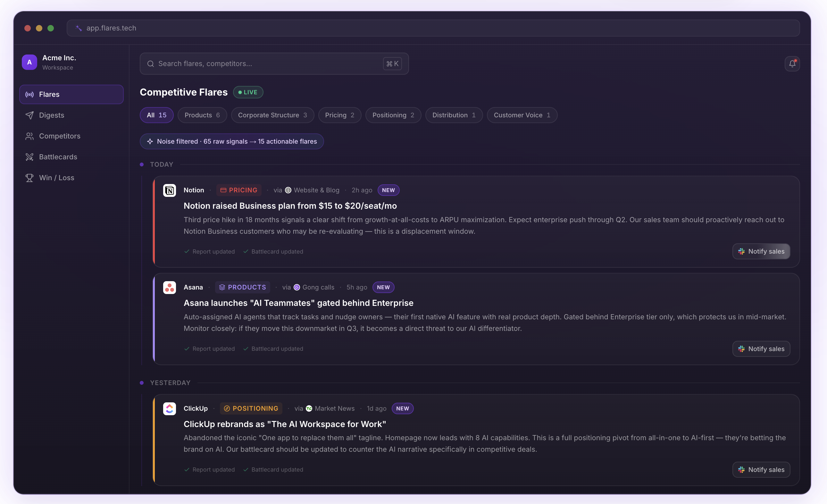Image resolution: width=827 pixels, height=504 pixels.
Task: Click the Competitive Flares heading
Action: [184, 92]
